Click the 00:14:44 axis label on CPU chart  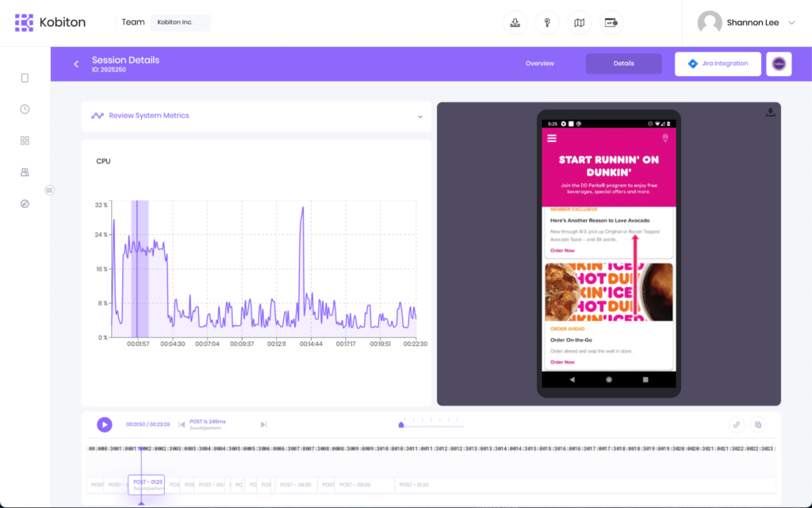click(x=311, y=344)
